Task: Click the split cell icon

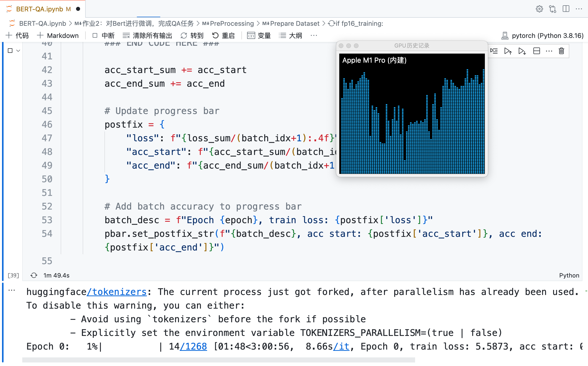Action: (536, 51)
